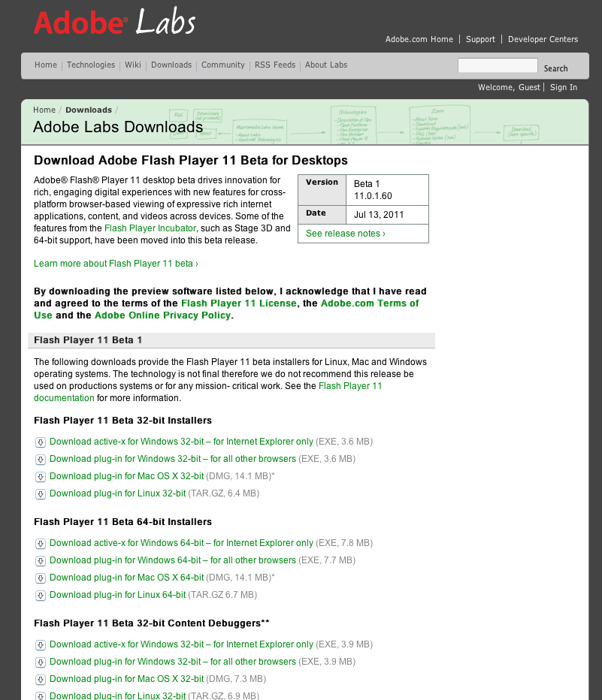Download debugger active-x for Windows 32-bit (3.9 MB)
602x700 pixels.
point(181,644)
